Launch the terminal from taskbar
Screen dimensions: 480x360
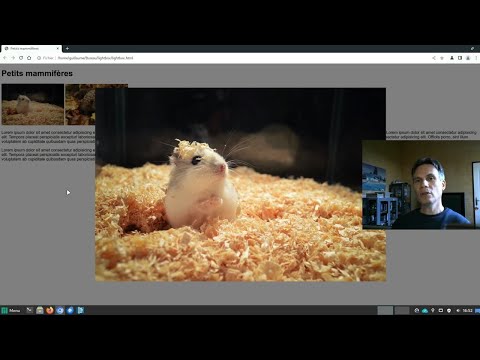[30, 311]
